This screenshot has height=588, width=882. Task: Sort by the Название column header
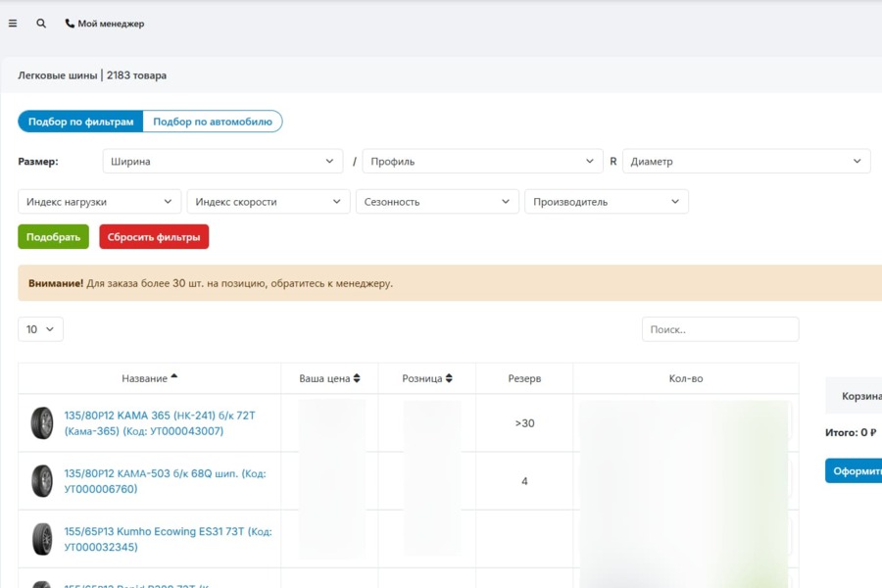150,378
